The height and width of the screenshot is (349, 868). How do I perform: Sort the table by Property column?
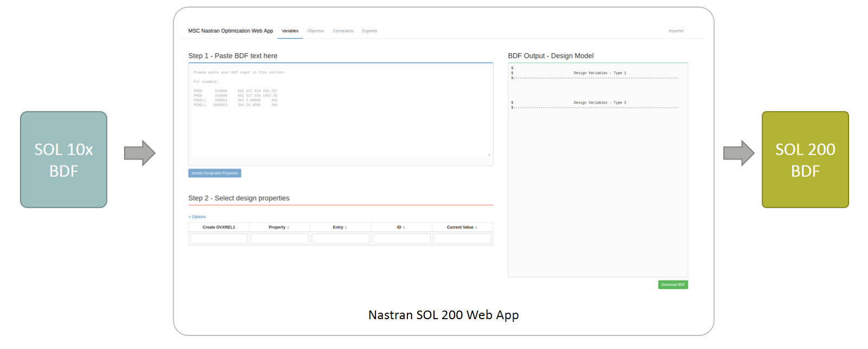pos(279,227)
